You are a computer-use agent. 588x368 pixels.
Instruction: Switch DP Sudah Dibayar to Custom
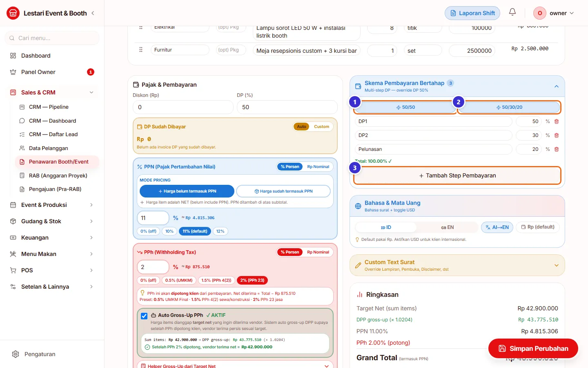tap(321, 127)
